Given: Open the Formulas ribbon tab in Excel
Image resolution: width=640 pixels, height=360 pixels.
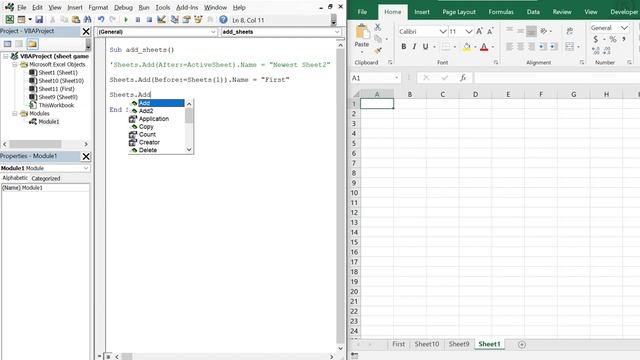Looking at the screenshot, I should click(x=501, y=12).
